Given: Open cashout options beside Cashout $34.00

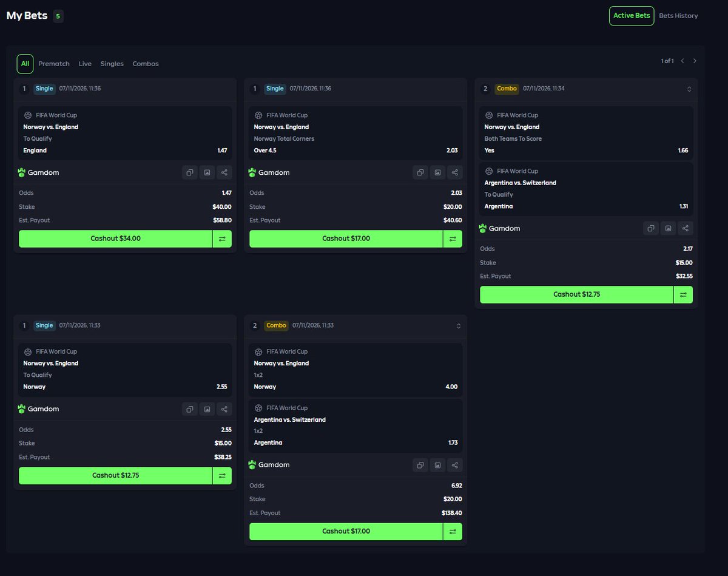Looking at the screenshot, I should pos(222,239).
